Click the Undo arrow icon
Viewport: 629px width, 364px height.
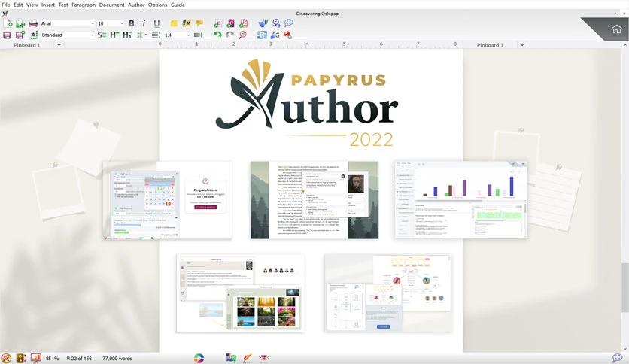pyautogui.click(x=217, y=35)
